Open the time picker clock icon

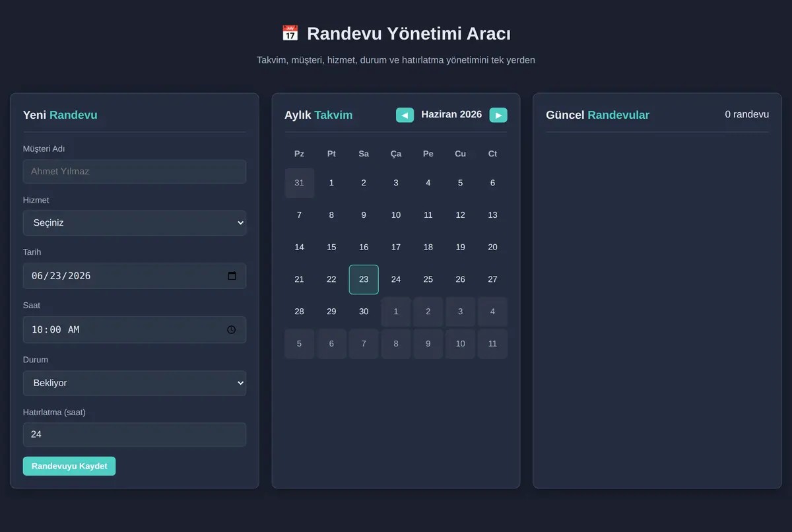231,329
